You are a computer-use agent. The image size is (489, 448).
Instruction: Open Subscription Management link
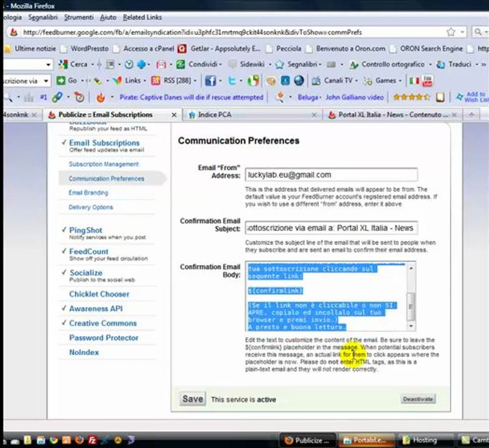(x=103, y=164)
